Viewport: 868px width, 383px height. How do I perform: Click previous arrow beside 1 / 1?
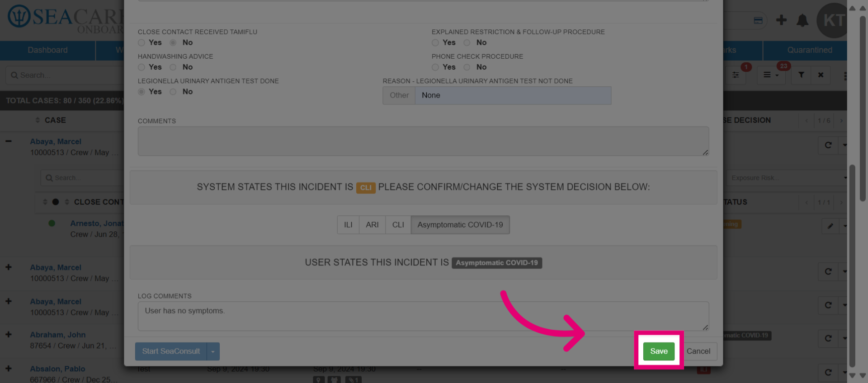[806, 202]
